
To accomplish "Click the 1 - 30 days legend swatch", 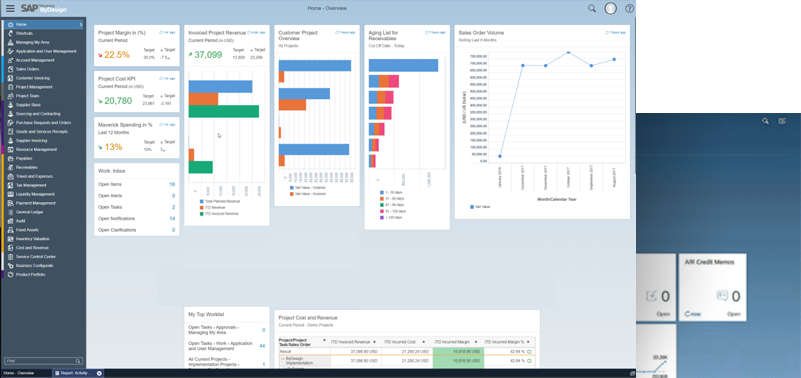I will [x=382, y=193].
